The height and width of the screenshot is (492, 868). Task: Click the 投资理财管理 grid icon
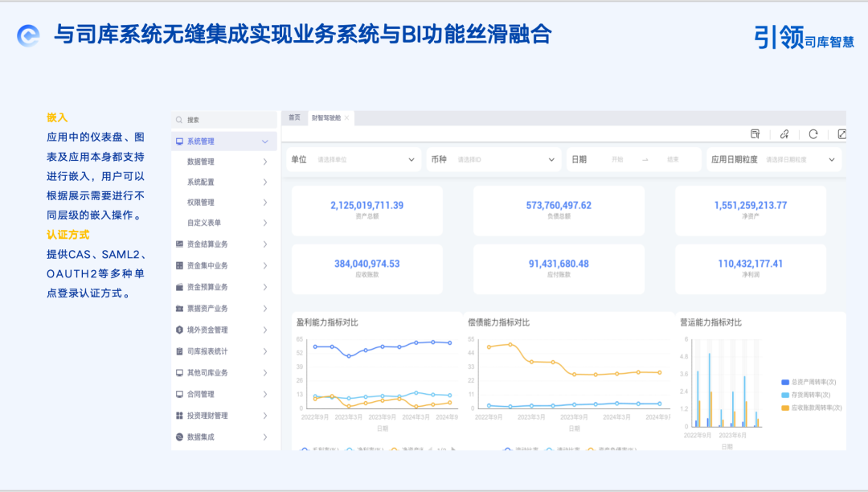pos(178,415)
